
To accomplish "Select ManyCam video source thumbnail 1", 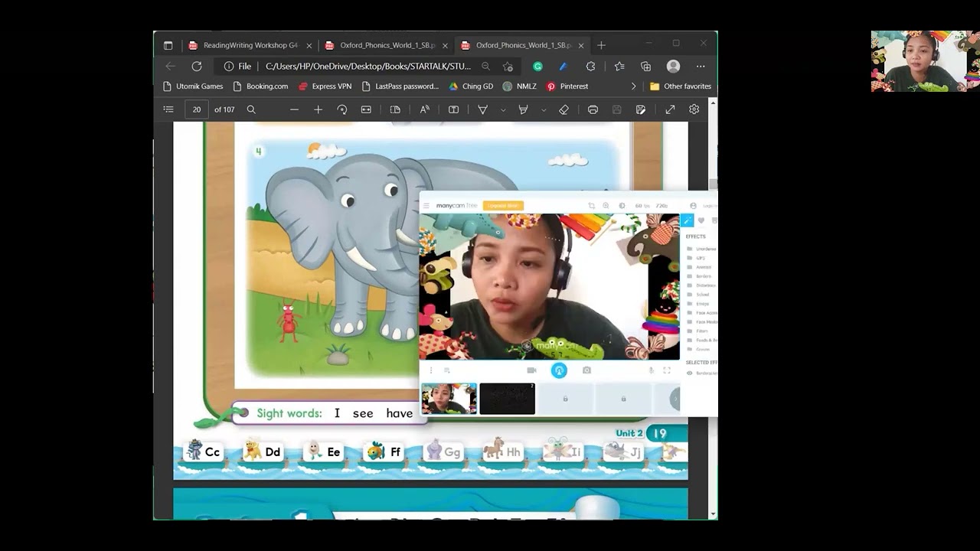I will 449,399.
